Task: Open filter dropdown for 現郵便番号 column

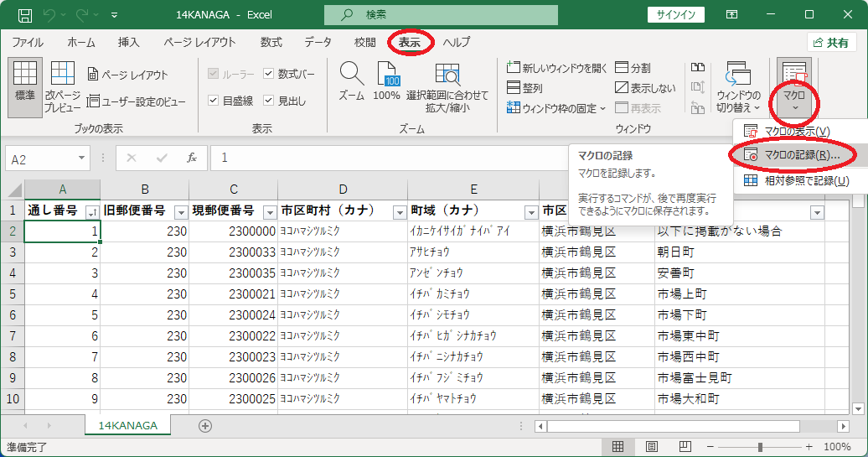Action: [270, 212]
